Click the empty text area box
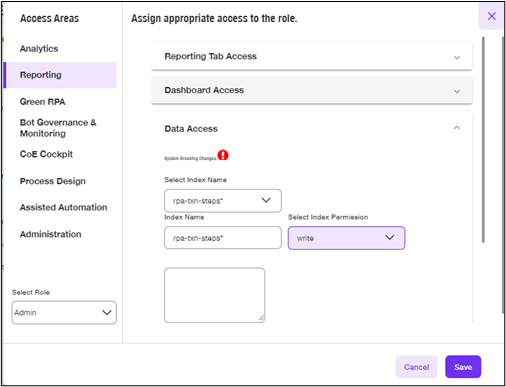 (x=215, y=295)
